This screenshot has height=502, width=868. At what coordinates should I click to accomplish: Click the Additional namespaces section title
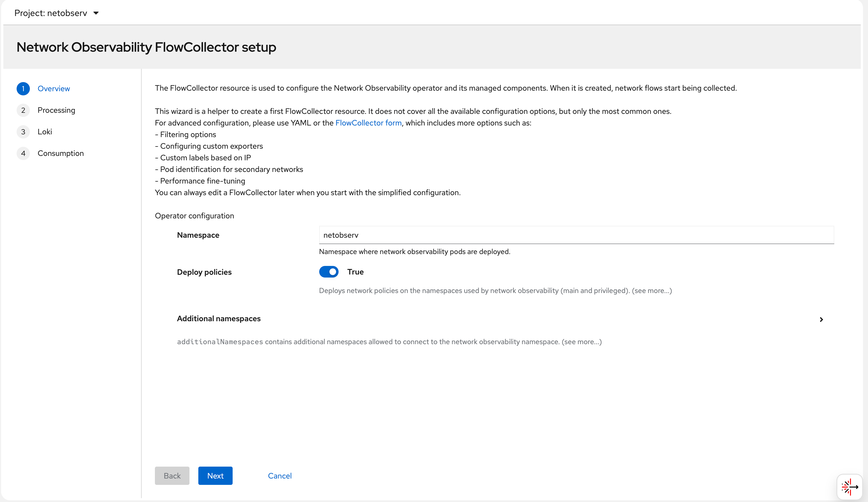pyautogui.click(x=219, y=318)
